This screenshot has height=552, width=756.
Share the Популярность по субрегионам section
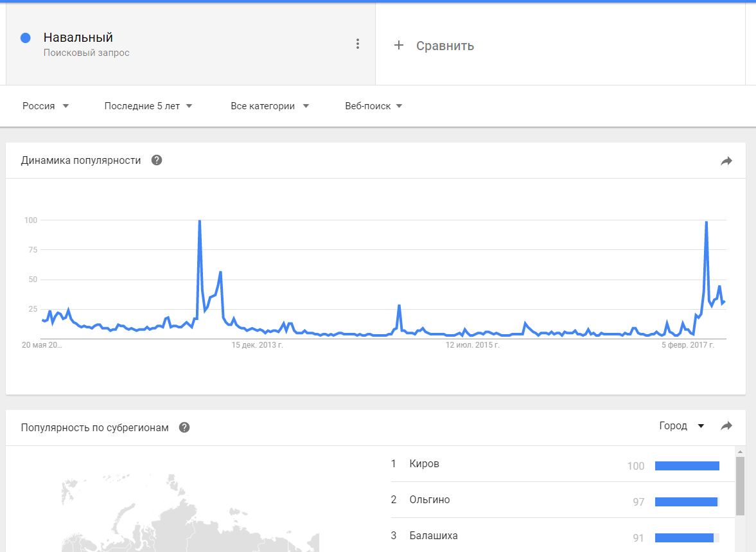[726, 426]
